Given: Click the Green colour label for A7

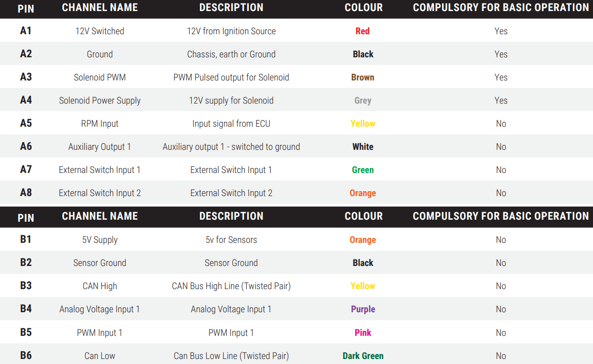Looking at the screenshot, I should click(362, 170).
